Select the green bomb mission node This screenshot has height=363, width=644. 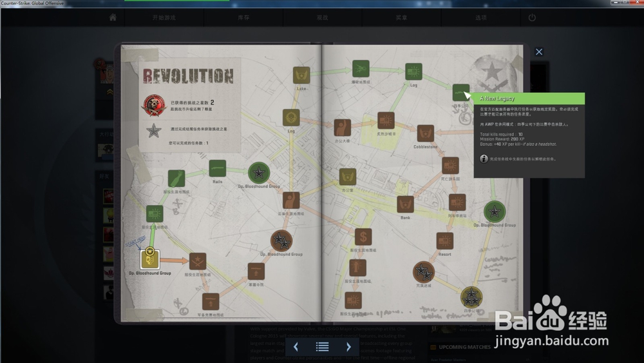(176, 179)
